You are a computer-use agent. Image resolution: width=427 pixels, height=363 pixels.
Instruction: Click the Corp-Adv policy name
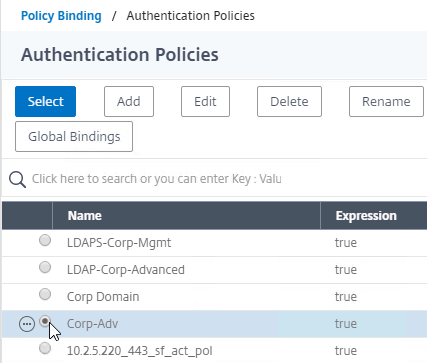(x=92, y=324)
